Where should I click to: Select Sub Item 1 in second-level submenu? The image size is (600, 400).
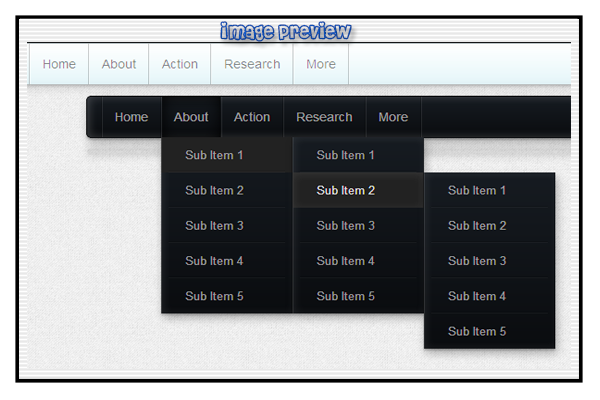[359, 155]
